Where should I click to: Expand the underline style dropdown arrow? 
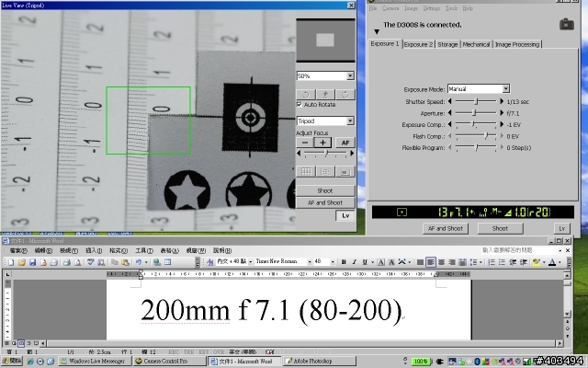[372, 262]
